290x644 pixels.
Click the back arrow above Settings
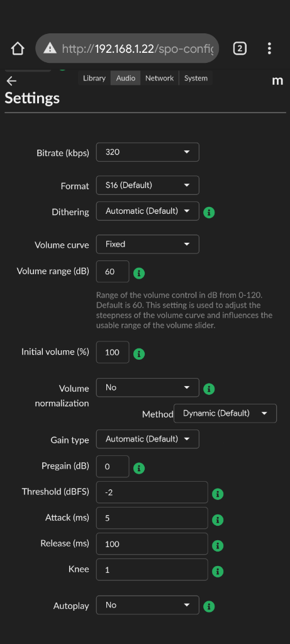(11, 81)
